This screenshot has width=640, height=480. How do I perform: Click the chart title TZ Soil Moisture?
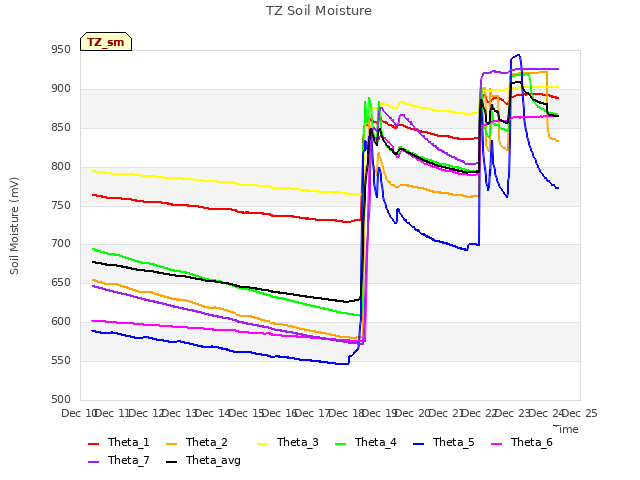(319, 11)
